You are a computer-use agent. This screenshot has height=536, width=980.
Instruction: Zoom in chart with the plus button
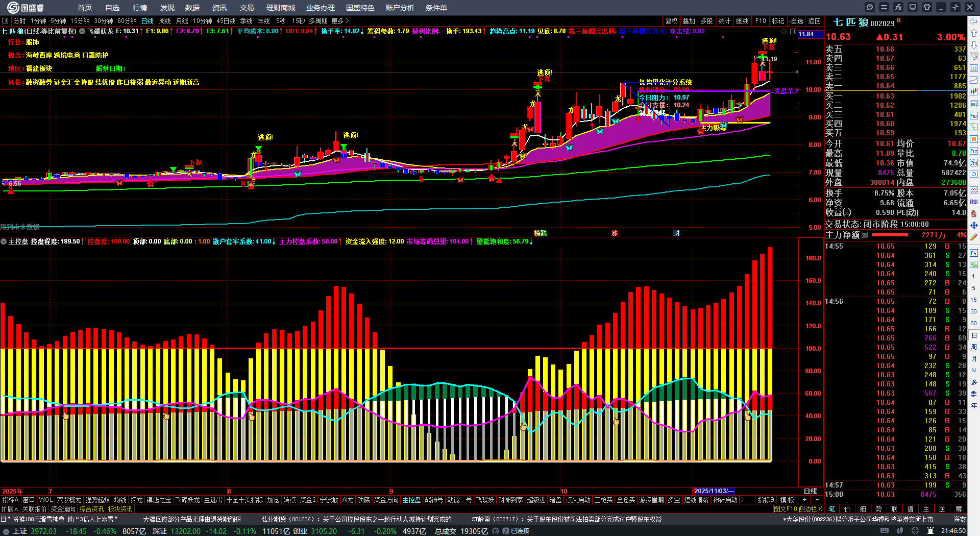804,500
